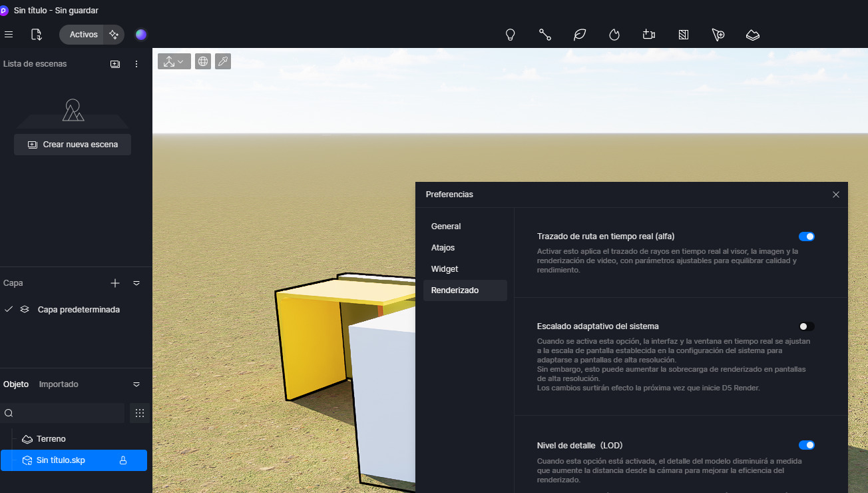Open the navigation mode dropdown in viewport
Viewport: 868px width, 493px height.
tap(174, 61)
